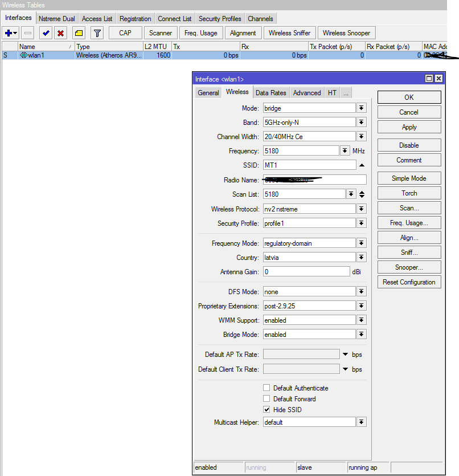
Task: Open the Channel Width dropdown
Action: click(362, 137)
